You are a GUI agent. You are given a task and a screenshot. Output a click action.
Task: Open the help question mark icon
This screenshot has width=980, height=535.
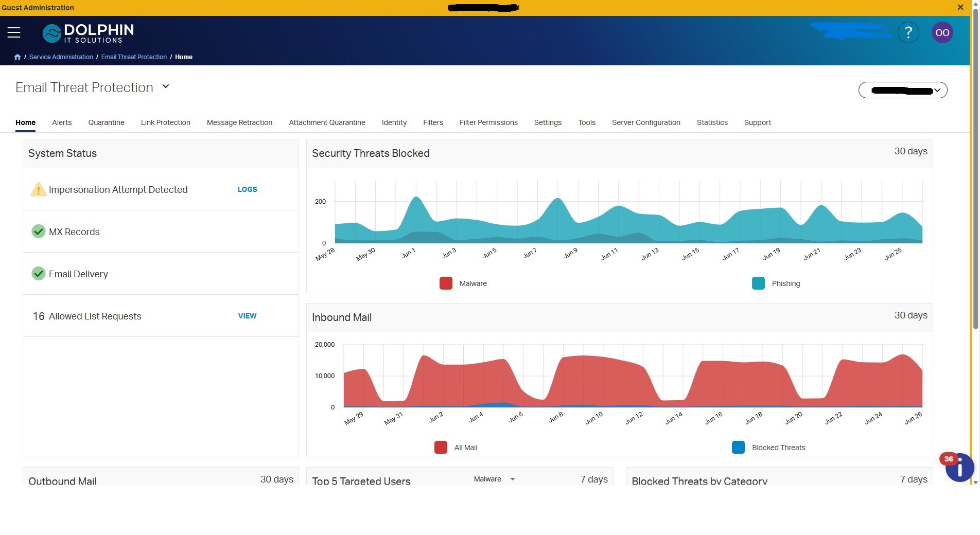point(908,32)
